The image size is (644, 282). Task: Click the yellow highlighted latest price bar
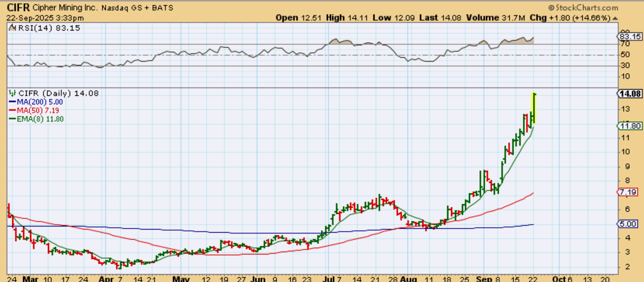(534, 108)
